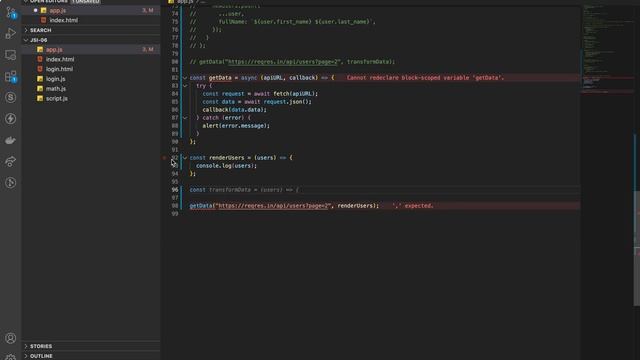This screenshot has height=360, width=640.
Task: Select app.js under Open Editors
Action: (91, 10)
